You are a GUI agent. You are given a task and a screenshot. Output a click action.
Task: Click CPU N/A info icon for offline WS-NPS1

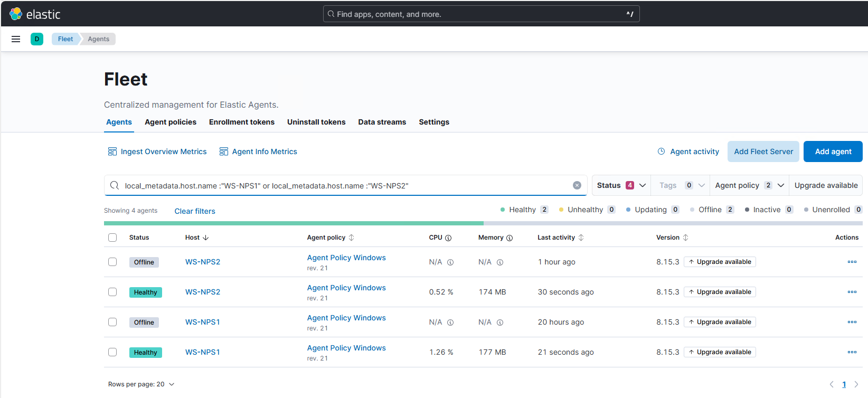[x=450, y=323]
